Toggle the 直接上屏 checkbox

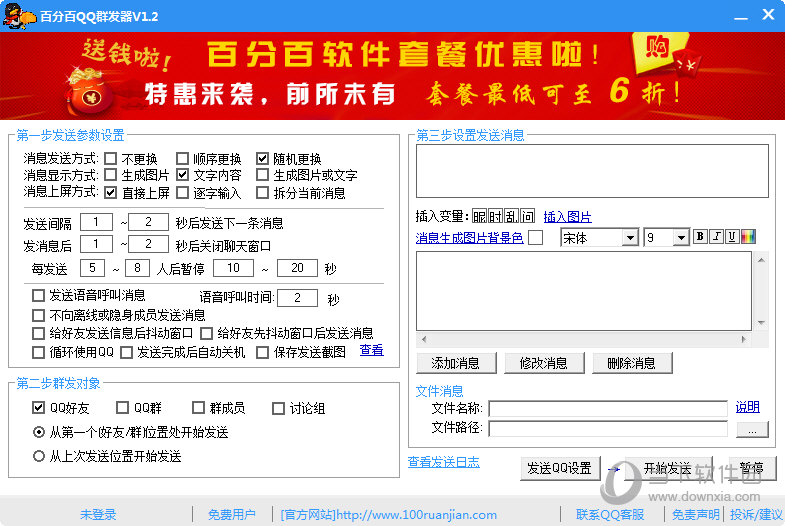coord(111,193)
